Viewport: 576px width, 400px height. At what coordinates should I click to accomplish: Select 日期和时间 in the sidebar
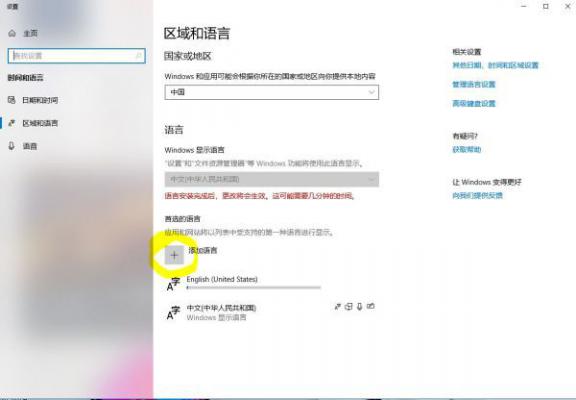(x=40, y=100)
